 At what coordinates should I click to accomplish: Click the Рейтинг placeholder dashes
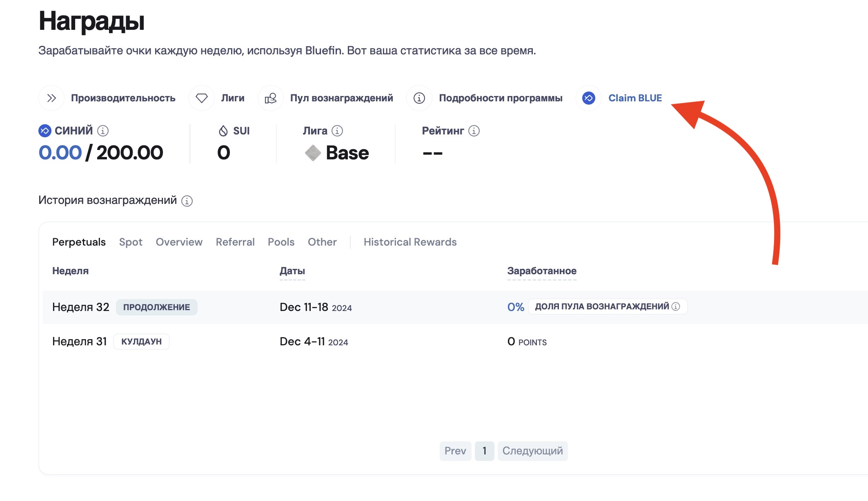click(432, 154)
